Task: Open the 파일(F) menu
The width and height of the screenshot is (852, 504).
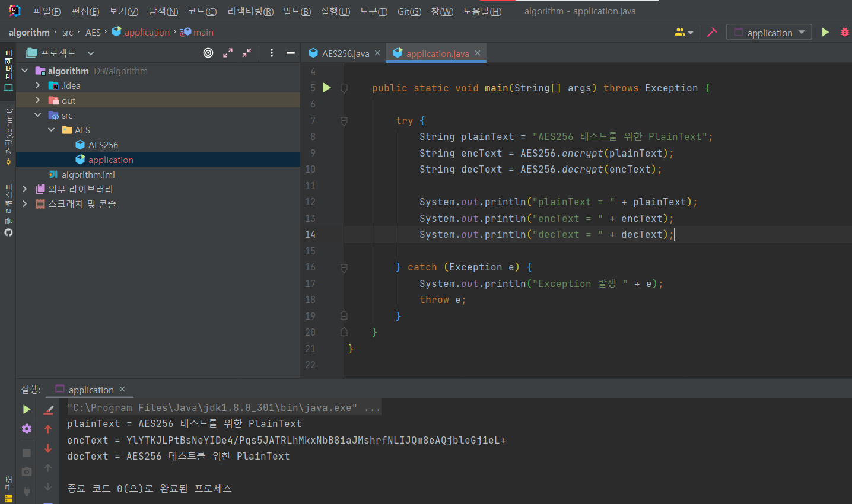Action: coord(47,11)
